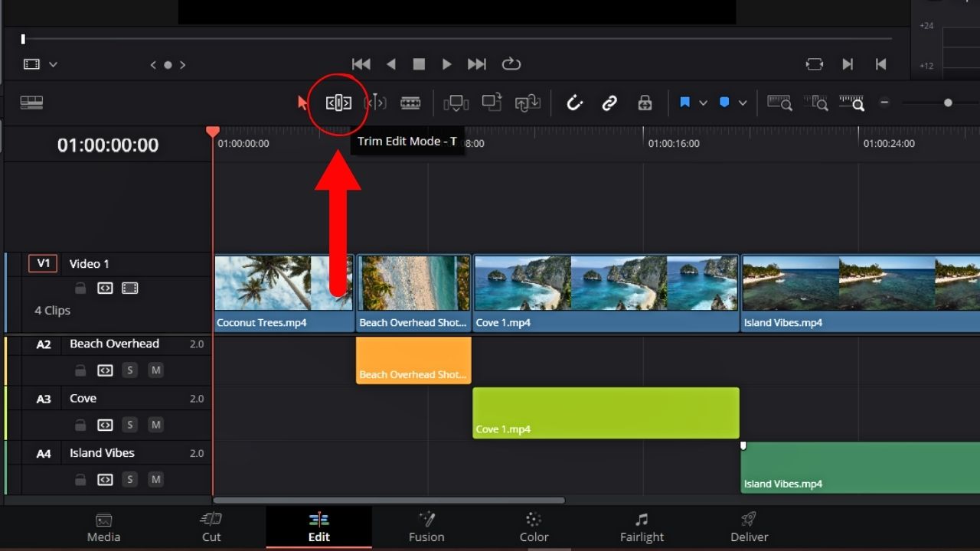
Task: Solo the A3 Cove track
Action: pyautogui.click(x=130, y=425)
